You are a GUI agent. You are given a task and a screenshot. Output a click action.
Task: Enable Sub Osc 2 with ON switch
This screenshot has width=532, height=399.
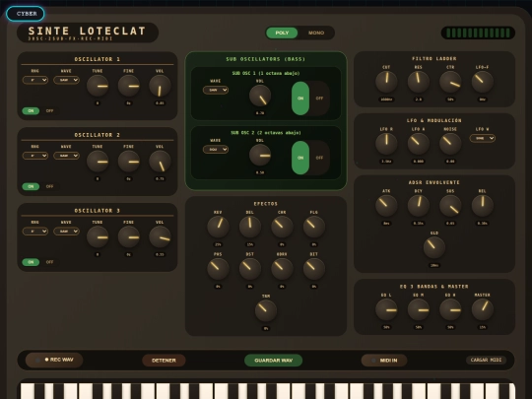click(x=300, y=158)
